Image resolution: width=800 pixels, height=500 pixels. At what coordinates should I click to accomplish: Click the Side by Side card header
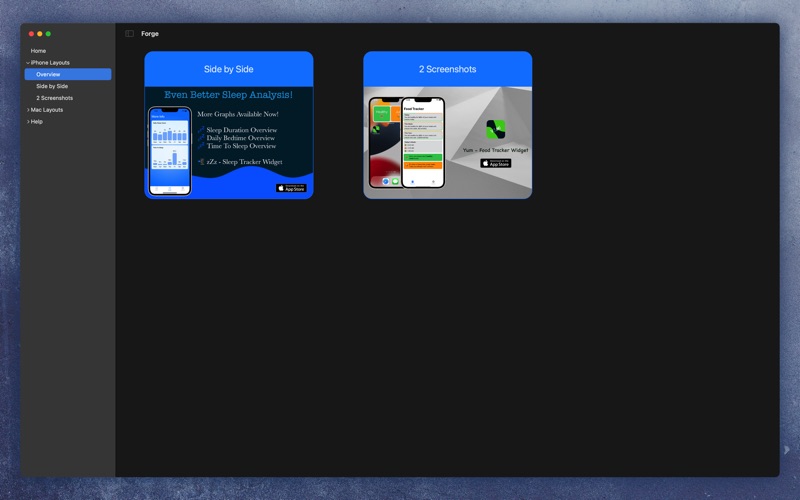point(229,69)
